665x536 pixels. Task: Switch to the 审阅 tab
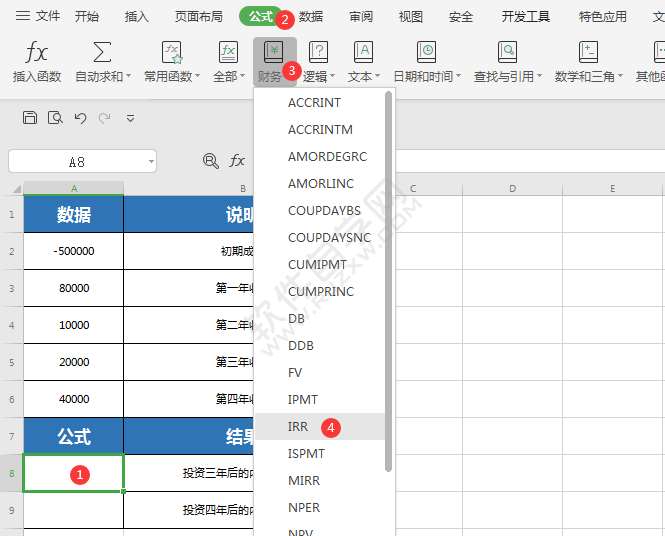pos(361,17)
